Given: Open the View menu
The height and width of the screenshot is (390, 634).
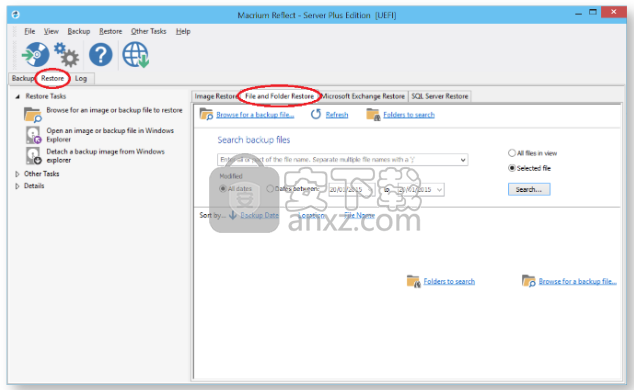Looking at the screenshot, I should [51, 32].
